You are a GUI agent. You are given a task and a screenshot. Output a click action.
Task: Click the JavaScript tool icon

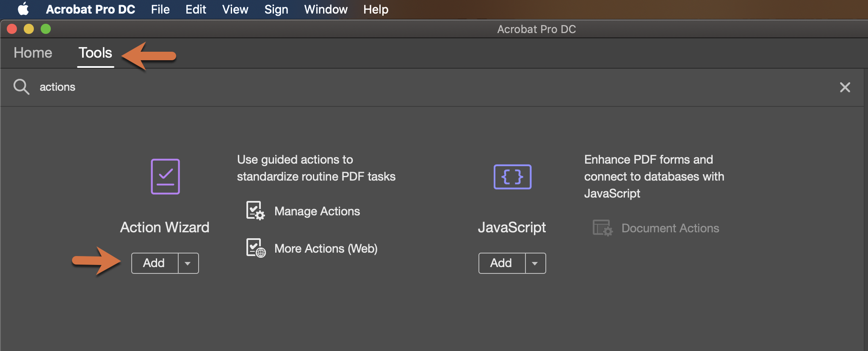512,177
